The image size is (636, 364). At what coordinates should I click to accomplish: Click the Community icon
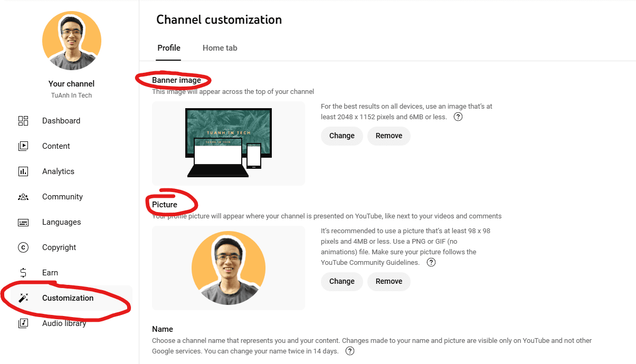[x=23, y=196]
